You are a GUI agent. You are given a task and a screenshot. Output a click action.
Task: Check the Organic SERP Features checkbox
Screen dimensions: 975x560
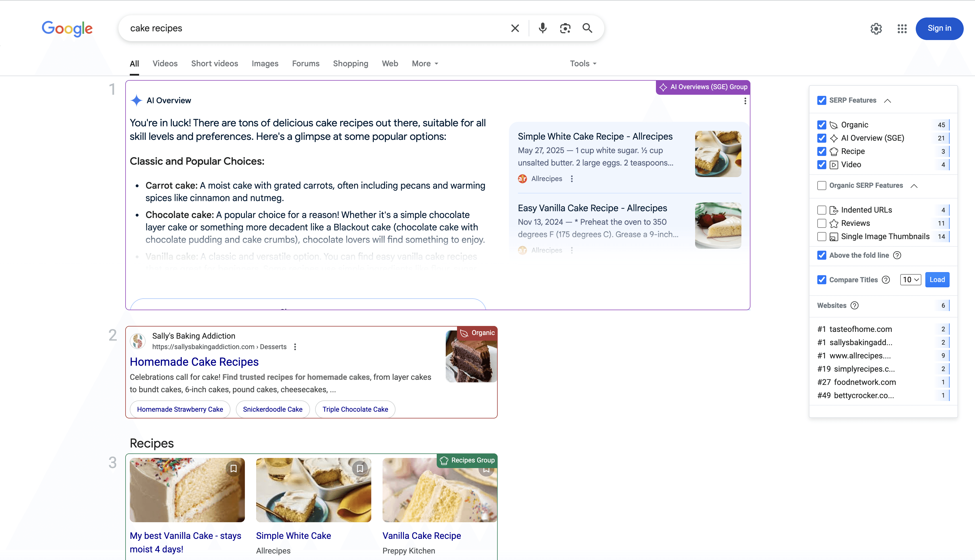822,185
